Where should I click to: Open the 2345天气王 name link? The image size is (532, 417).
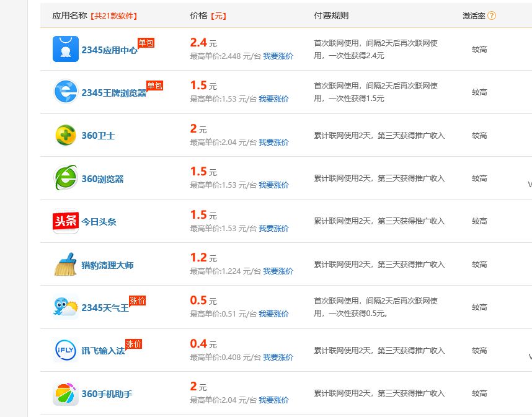pyautogui.click(x=105, y=308)
